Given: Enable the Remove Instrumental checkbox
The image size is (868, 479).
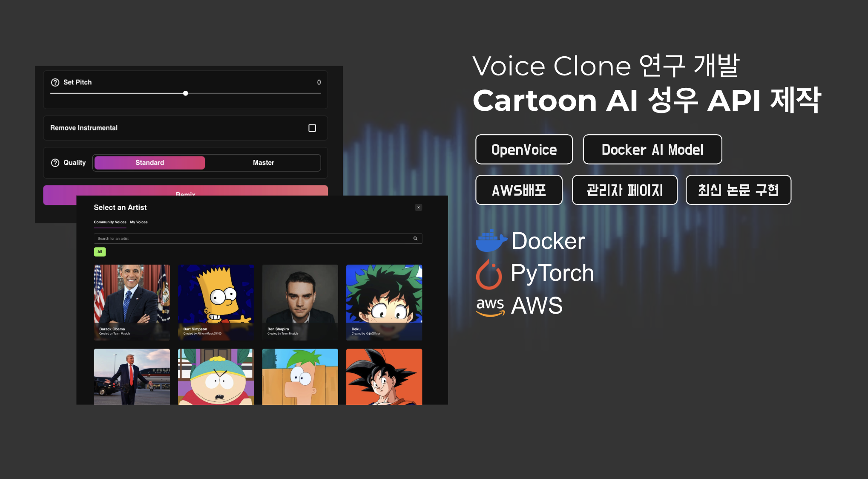Looking at the screenshot, I should [312, 128].
